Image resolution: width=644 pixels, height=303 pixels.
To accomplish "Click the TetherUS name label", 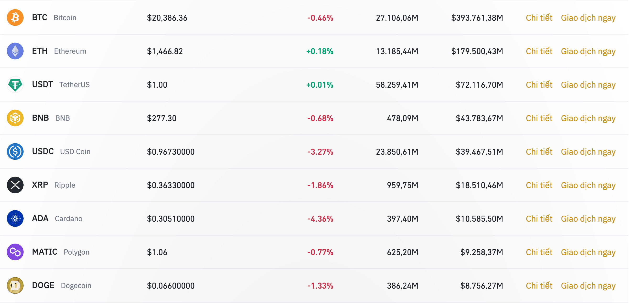I will pos(74,85).
